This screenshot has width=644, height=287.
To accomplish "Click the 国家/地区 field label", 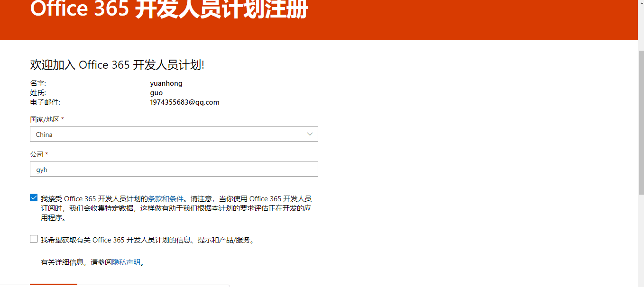I will 46,119.
